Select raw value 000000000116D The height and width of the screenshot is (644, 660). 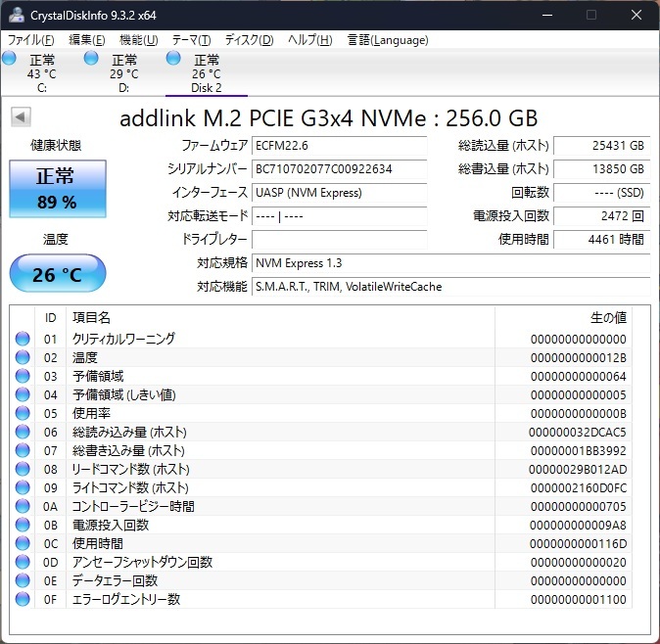[578, 544]
